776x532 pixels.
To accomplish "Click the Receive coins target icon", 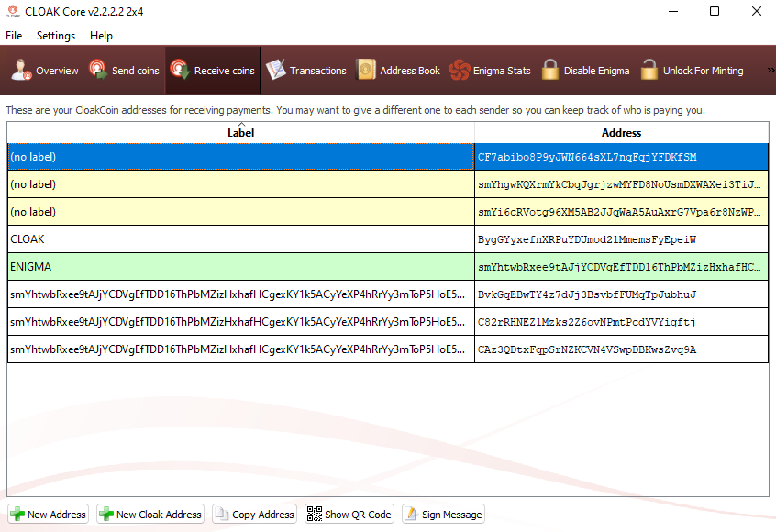I will [x=180, y=70].
